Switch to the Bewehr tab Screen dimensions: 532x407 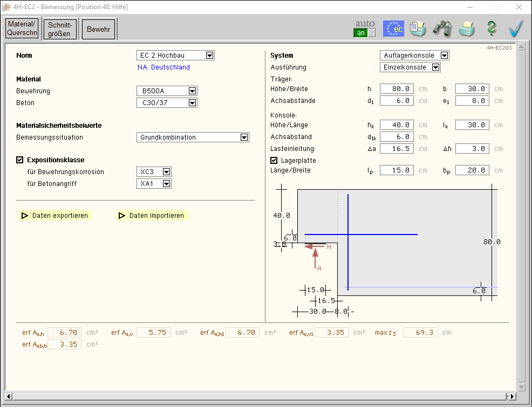point(99,29)
